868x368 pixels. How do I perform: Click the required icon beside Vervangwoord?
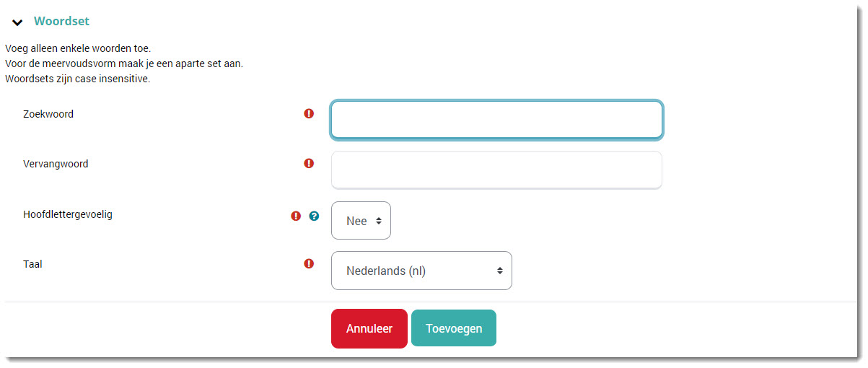(309, 164)
